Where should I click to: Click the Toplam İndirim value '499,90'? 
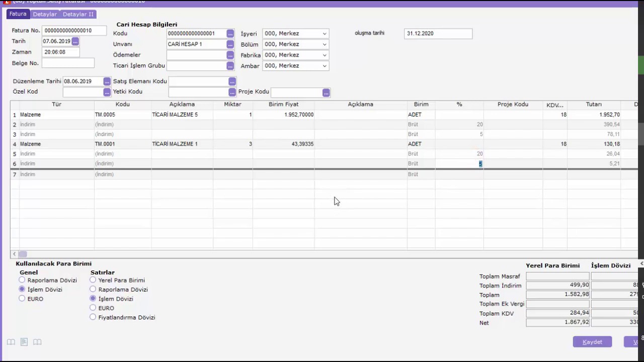click(557, 286)
